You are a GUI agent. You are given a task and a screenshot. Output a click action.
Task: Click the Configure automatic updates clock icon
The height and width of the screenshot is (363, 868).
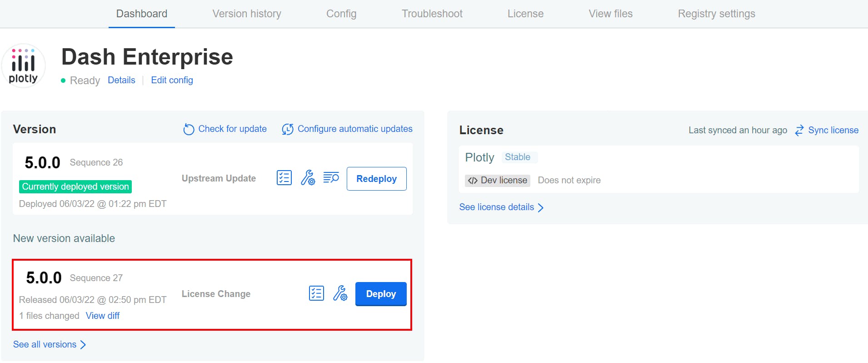click(x=287, y=129)
